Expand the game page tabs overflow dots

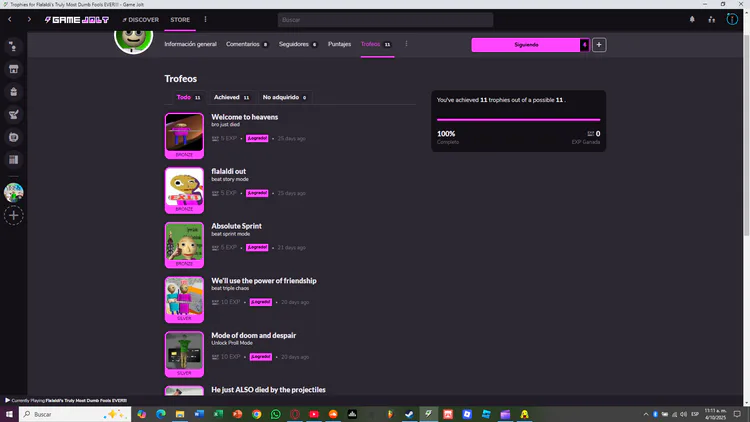[x=406, y=44]
